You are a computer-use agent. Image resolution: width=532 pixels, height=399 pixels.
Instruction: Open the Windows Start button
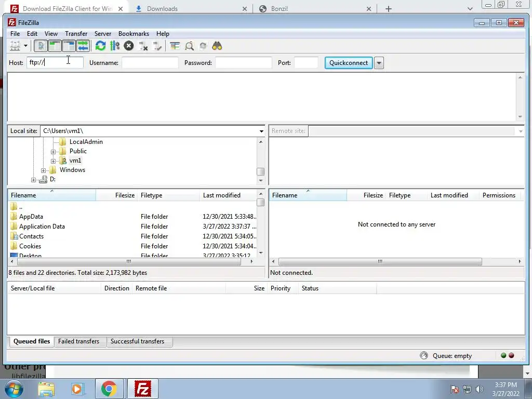click(14, 389)
